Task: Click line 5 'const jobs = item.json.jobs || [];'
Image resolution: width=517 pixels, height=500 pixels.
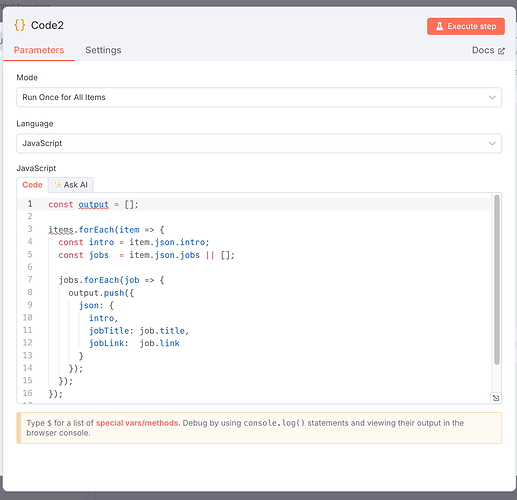Action: (146, 255)
